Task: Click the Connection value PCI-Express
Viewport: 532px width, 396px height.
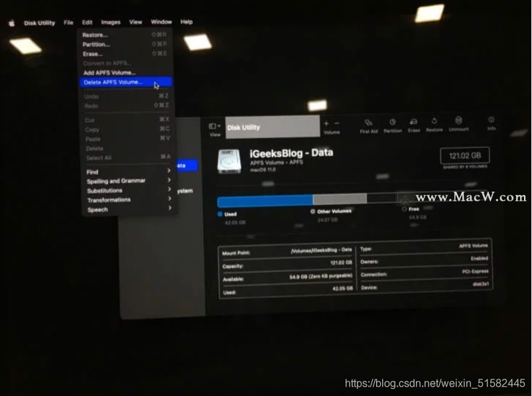Action: [x=475, y=271]
